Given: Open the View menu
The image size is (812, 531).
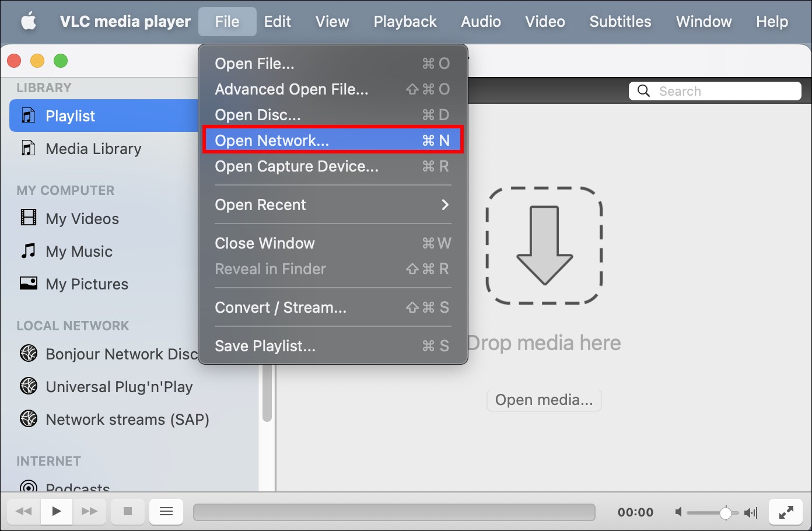Looking at the screenshot, I should pos(332,22).
